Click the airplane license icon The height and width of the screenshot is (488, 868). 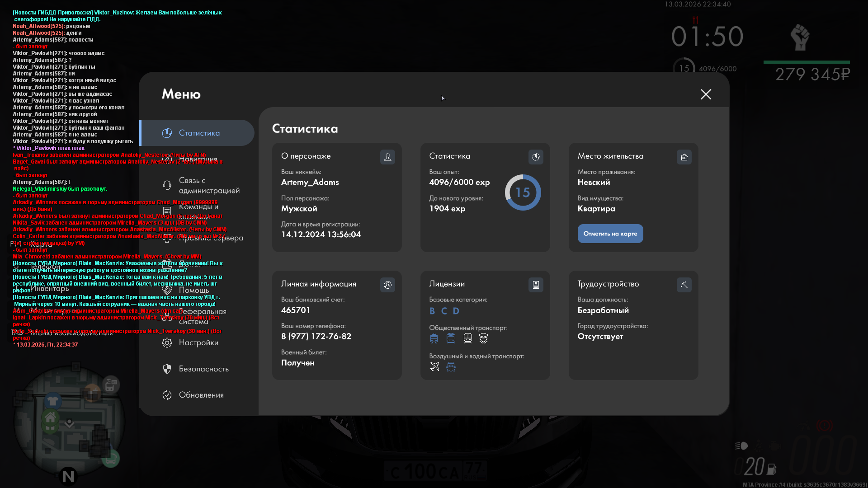(434, 367)
